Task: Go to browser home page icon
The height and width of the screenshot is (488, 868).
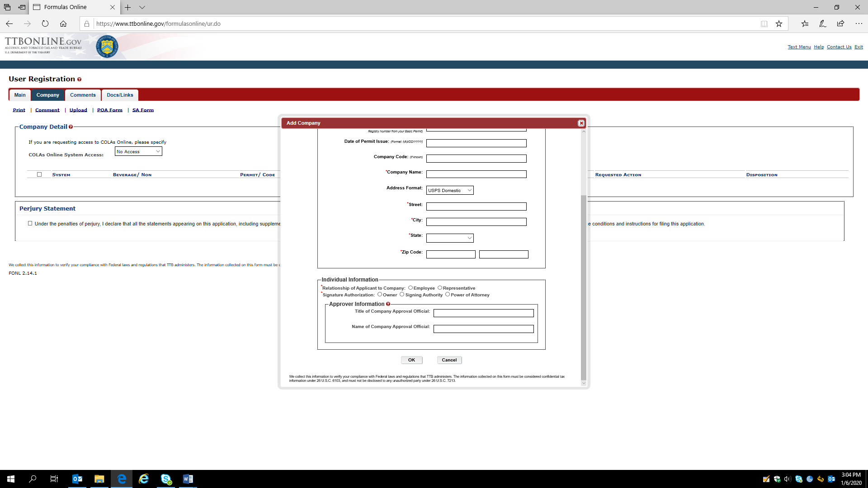Action: coord(63,23)
